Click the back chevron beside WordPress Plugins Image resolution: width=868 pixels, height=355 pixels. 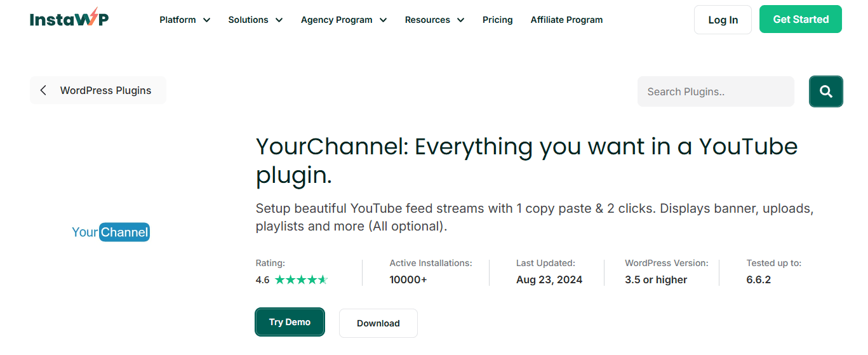coord(43,90)
